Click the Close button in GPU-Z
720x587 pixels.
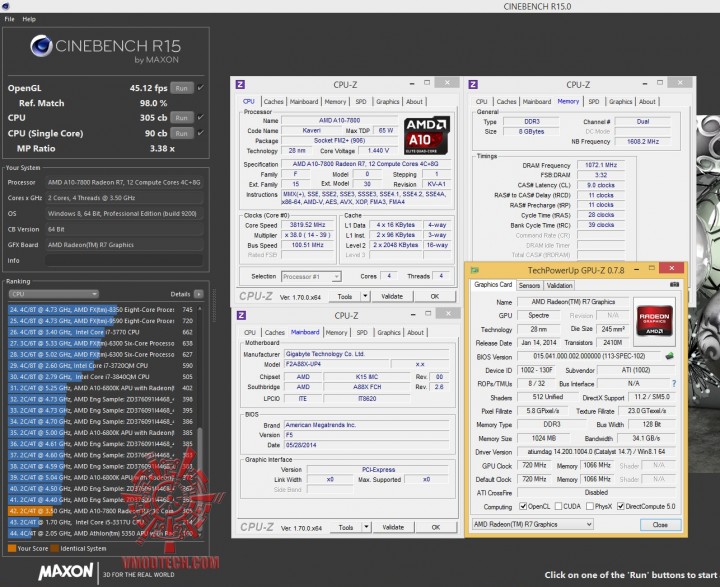[x=660, y=525]
